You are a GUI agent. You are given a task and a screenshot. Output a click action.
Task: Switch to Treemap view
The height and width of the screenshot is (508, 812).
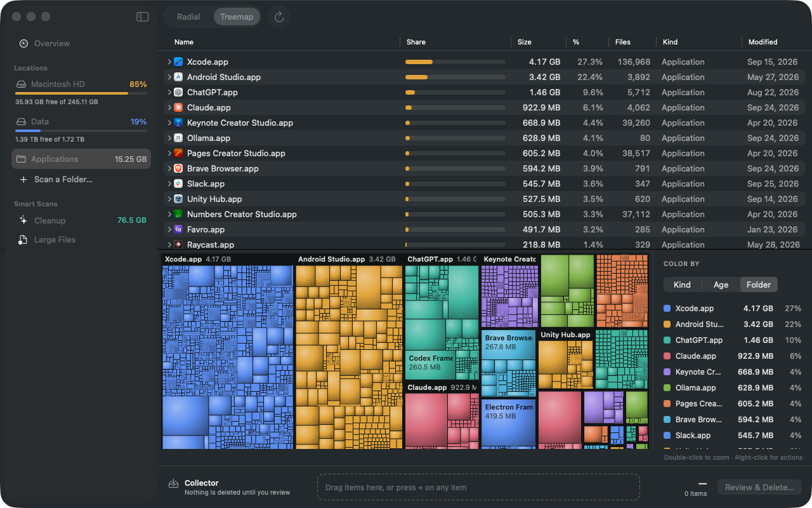pyautogui.click(x=237, y=17)
